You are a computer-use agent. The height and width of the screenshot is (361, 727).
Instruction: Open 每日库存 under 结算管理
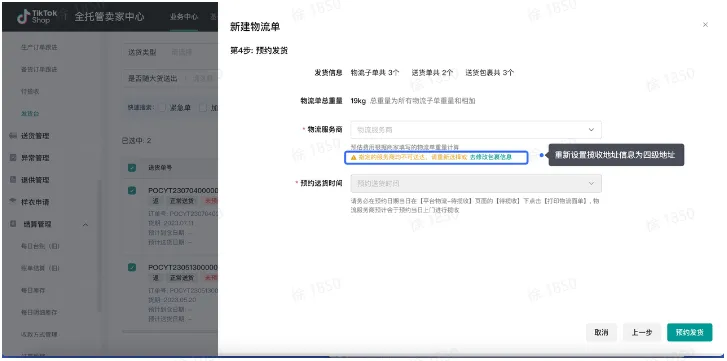(33, 290)
